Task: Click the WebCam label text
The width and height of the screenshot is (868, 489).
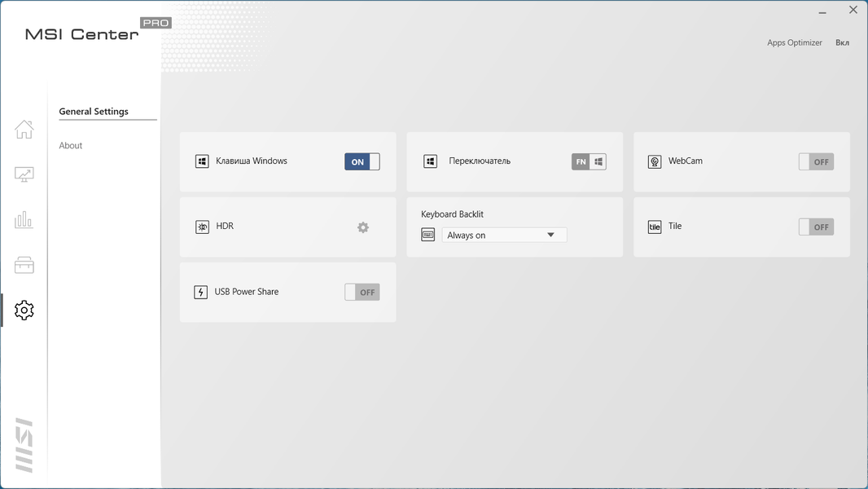Action: 686,161
